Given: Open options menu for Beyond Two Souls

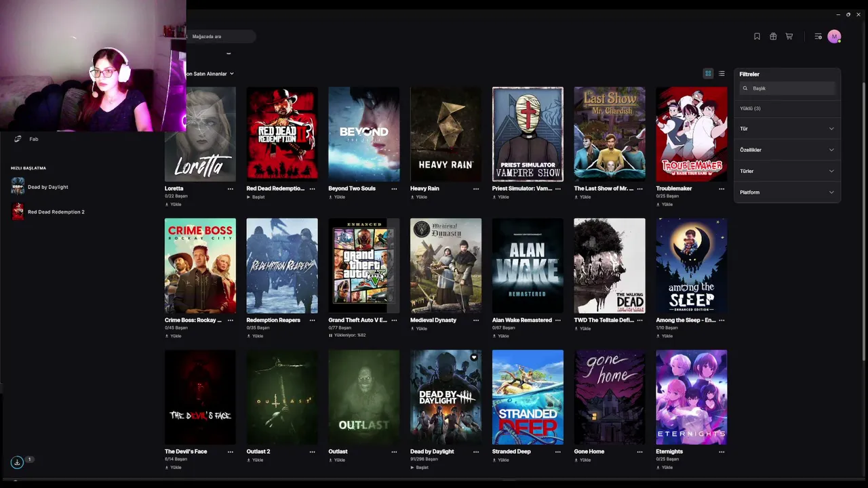Looking at the screenshot, I should point(394,189).
